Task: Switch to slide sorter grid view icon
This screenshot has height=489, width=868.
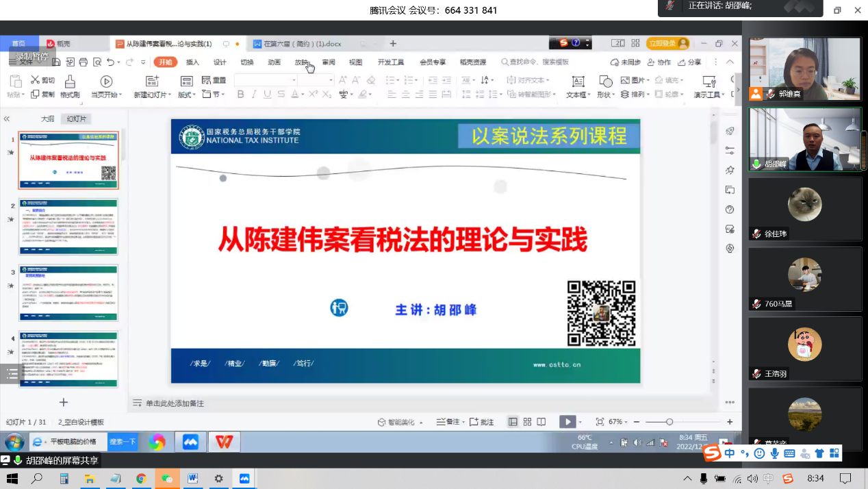Action: [527, 422]
